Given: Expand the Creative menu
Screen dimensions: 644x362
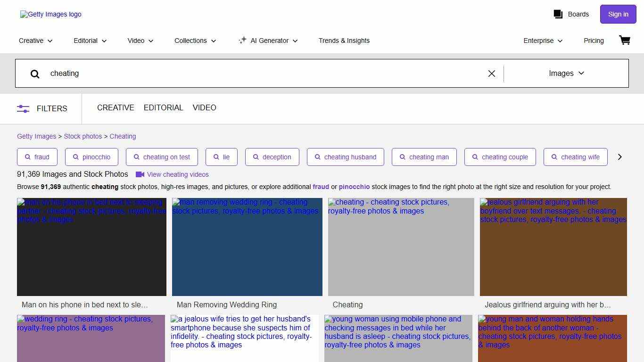Looking at the screenshot, I should coord(36,41).
